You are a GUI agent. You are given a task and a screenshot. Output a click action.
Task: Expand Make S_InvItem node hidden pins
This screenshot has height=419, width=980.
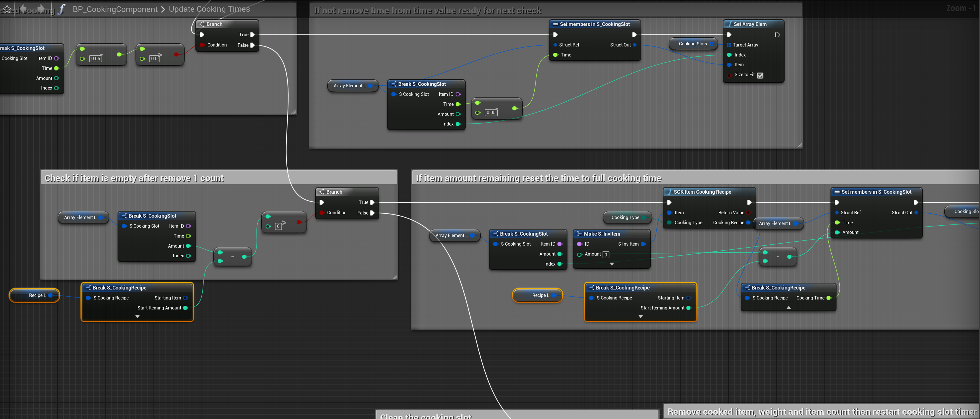pyautogui.click(x=612, y=264)
